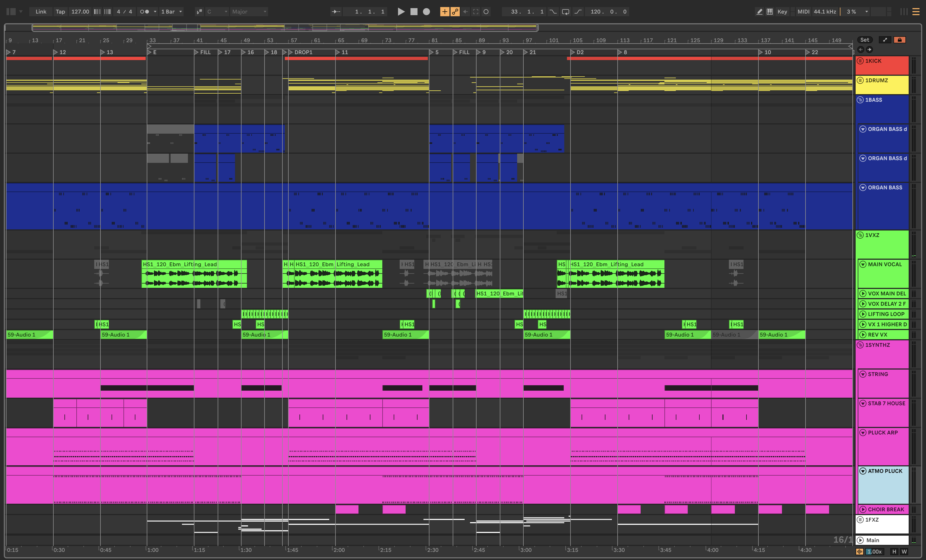Click the Next Locator arrow
926x560 pixels.
coord(869,50)
